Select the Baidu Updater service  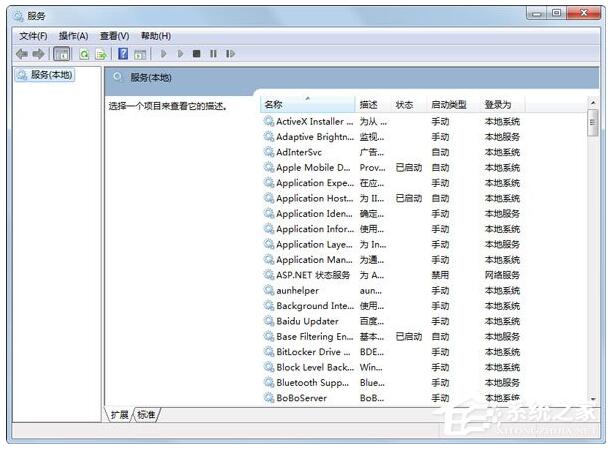[392, 322]
